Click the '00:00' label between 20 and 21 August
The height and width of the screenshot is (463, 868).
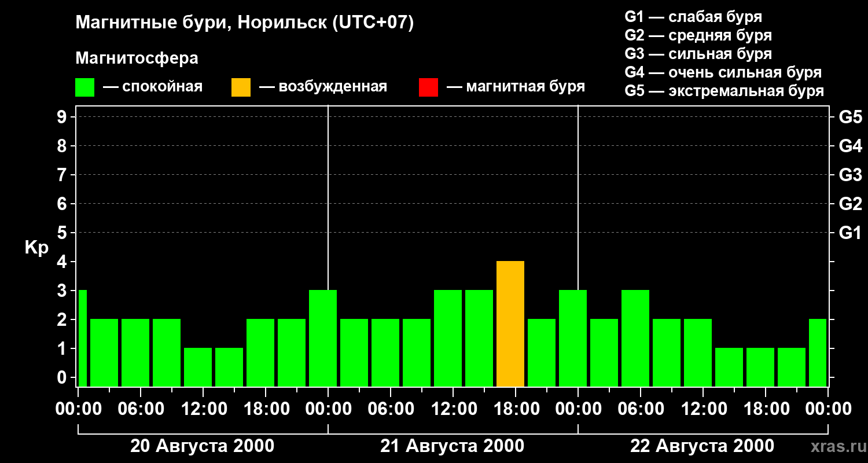point(328,409)
